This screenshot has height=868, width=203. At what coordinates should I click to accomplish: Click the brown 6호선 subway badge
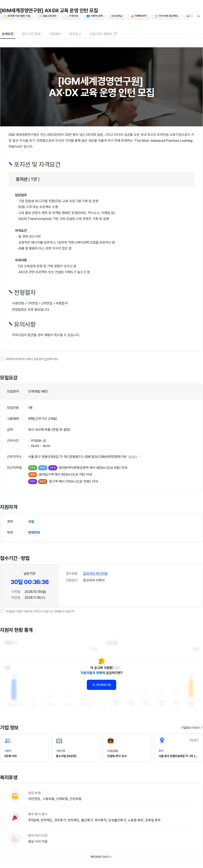point(43,482)
